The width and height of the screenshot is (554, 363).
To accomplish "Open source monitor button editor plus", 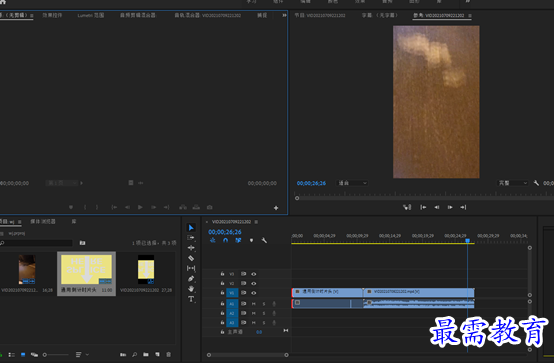I will tap(276, 208).
